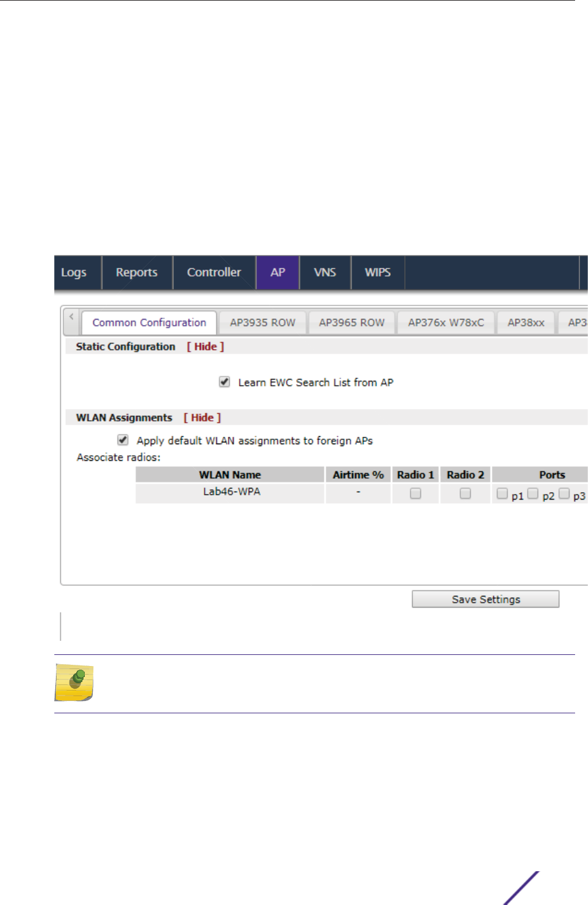Click the Radio 2 column header
Screen dimensions: 588x905
coord(465,474)
